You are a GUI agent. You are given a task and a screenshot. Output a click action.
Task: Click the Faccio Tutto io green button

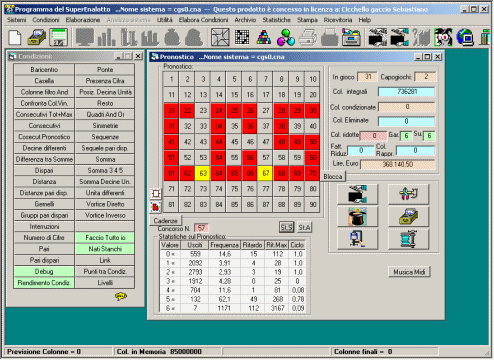pyautogui.click(x=105, y=238)
